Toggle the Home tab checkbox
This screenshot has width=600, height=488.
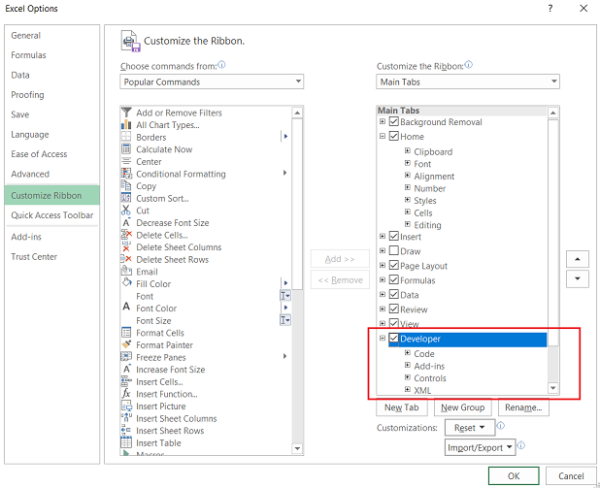[394, 136]
